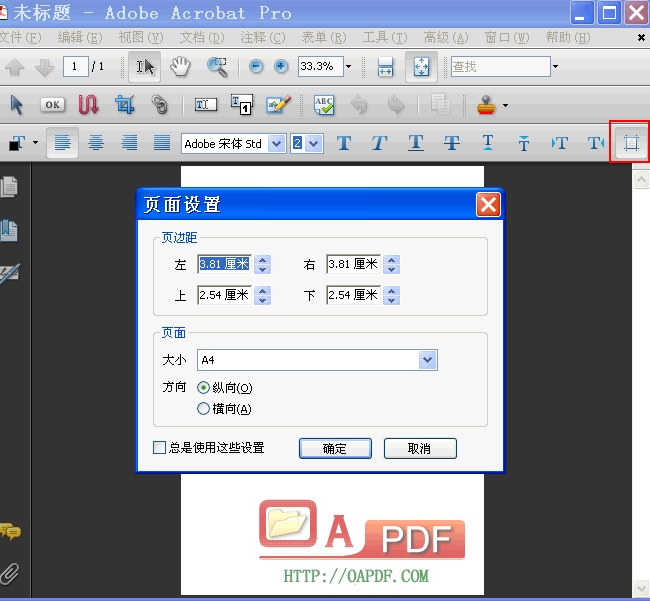Go to next page arrow

[x=44, y=67]
